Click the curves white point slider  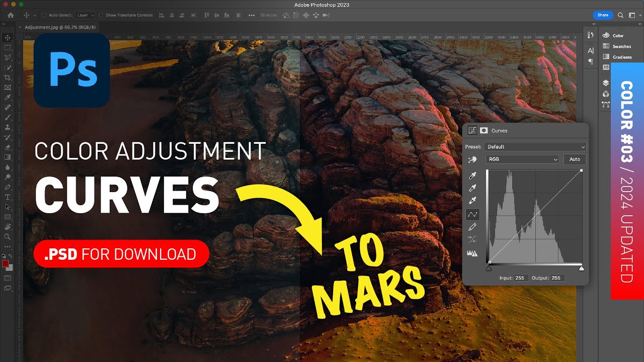(582, 268)
